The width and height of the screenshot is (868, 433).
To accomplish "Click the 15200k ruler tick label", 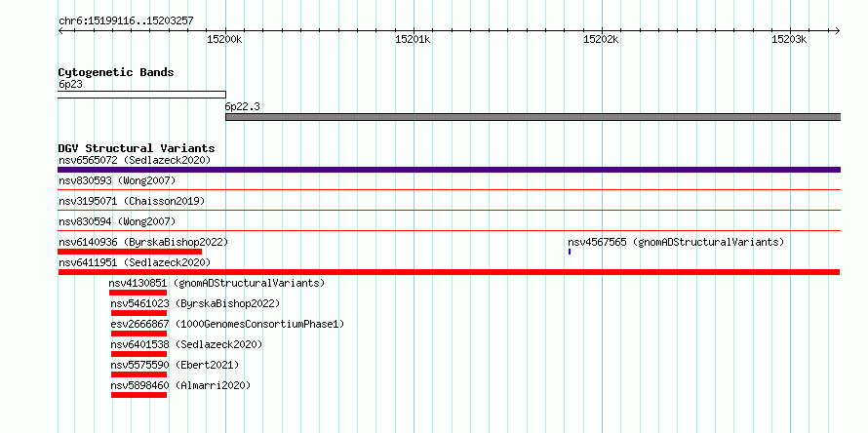I will tap(224, 39).
